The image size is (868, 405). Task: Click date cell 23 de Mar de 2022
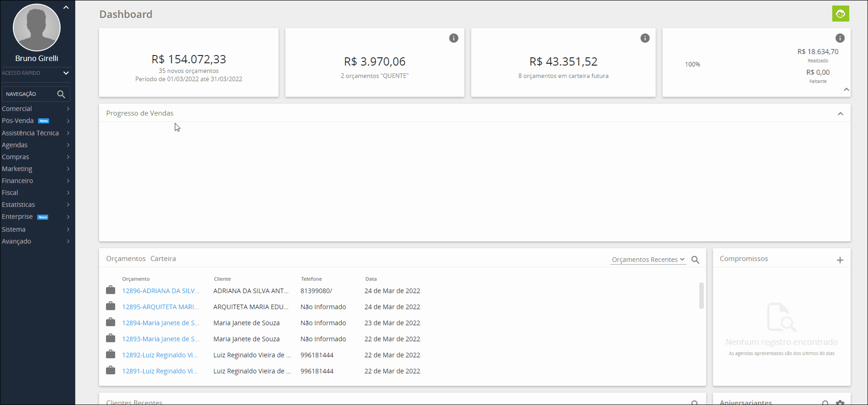click(x=392, y=323)
